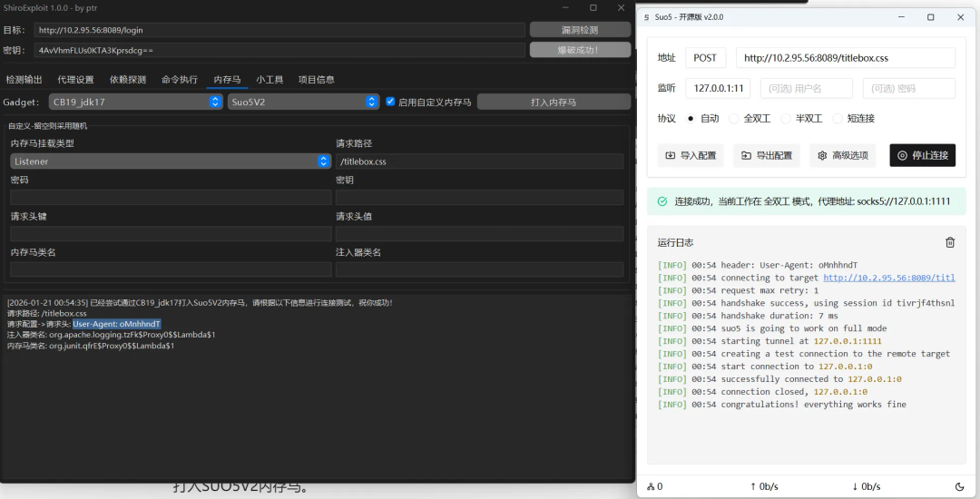This screenshot has width=980, height=499.
Task: Click the connection count icon in Suo5 status bar
Action: 651,486
